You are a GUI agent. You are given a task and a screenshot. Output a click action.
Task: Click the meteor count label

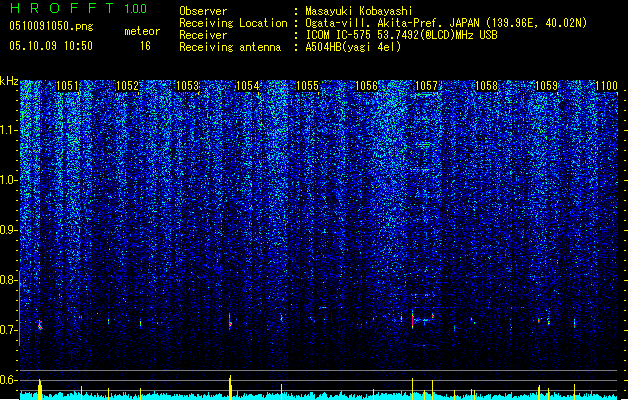(142, 31)
